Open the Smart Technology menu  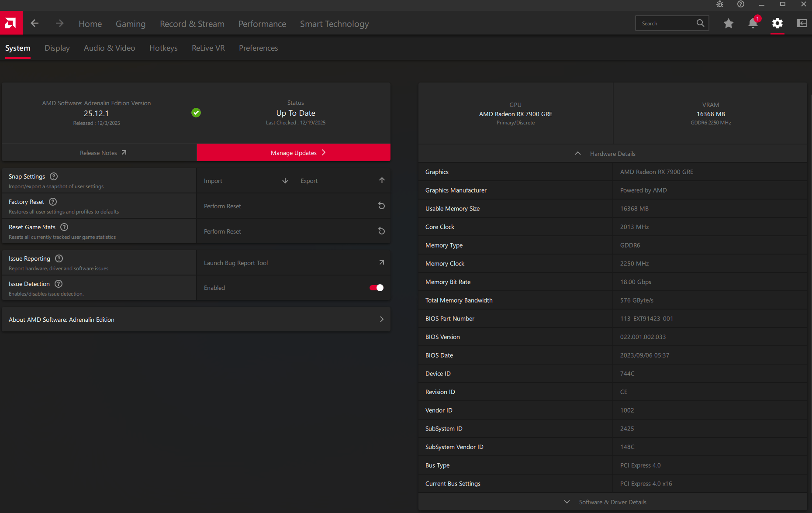(x=334, y=24)
